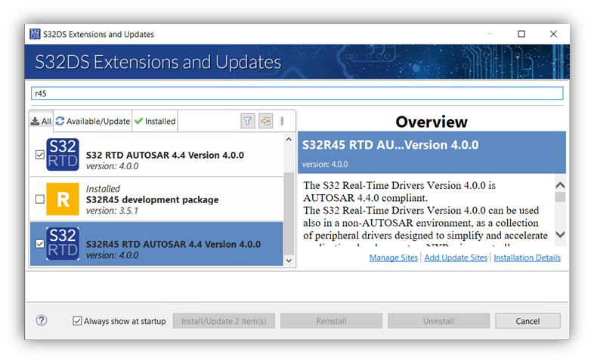Click the S32R45 RTD package icon
Viewport: 594px width, 364px height.
[63, 244]
